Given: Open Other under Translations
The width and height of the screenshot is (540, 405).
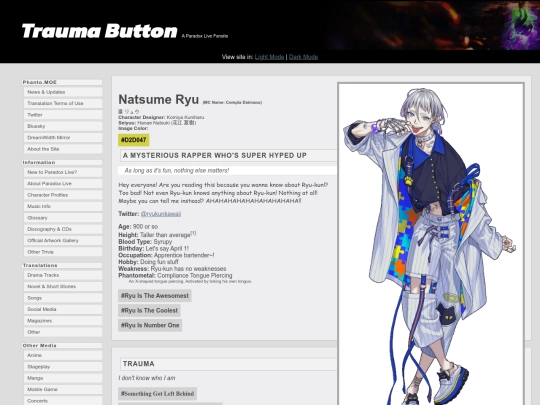Looking at the screenshot, I should click(x=63, y=332).
